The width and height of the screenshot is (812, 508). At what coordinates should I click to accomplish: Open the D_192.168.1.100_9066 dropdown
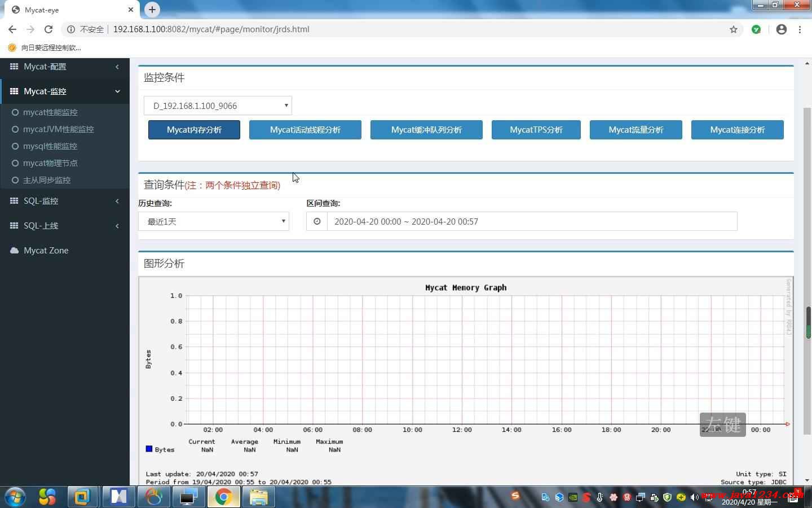(218, 106)
